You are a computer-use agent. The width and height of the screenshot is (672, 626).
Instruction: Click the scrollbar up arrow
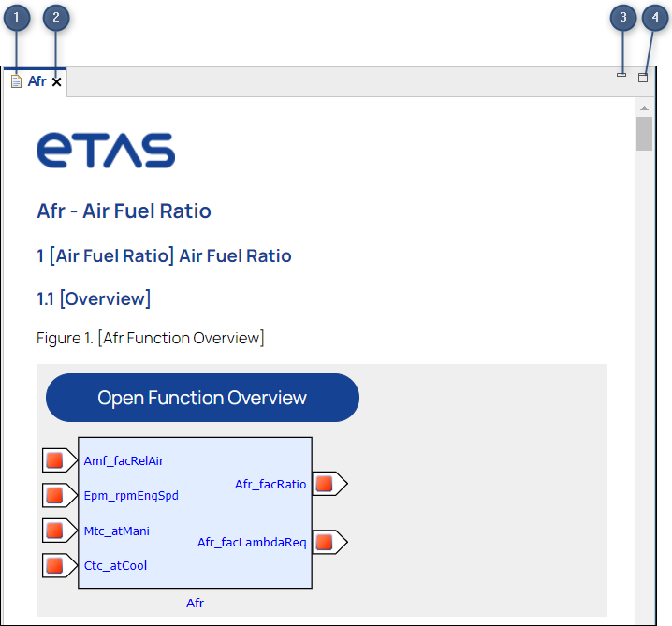tap(644, 106)
